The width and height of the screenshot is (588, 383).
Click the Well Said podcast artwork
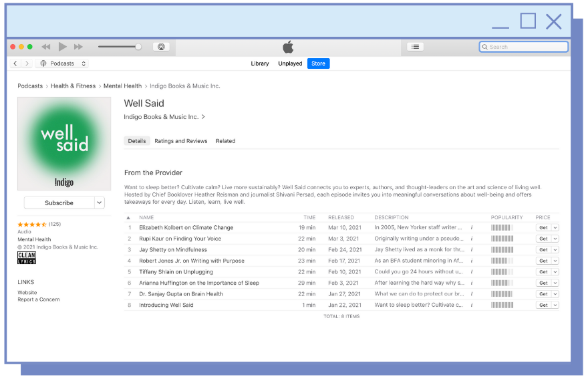tap(64, 144)
